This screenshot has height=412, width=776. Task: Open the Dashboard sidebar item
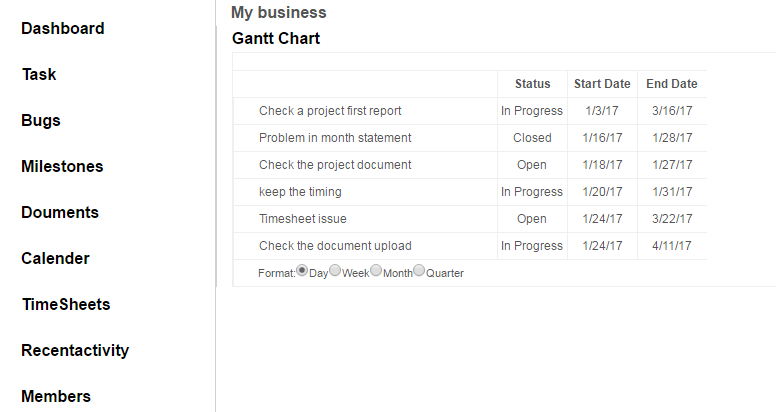63,28
